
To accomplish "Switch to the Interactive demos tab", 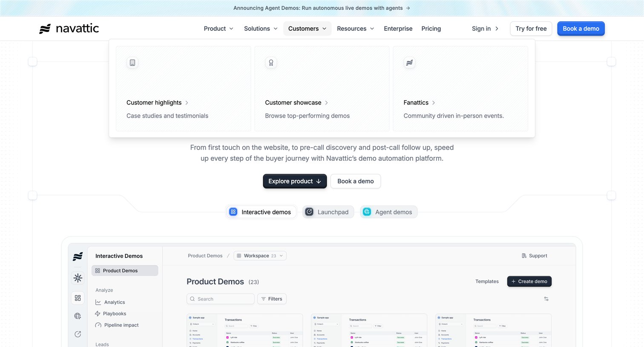I will pos(261,212).
